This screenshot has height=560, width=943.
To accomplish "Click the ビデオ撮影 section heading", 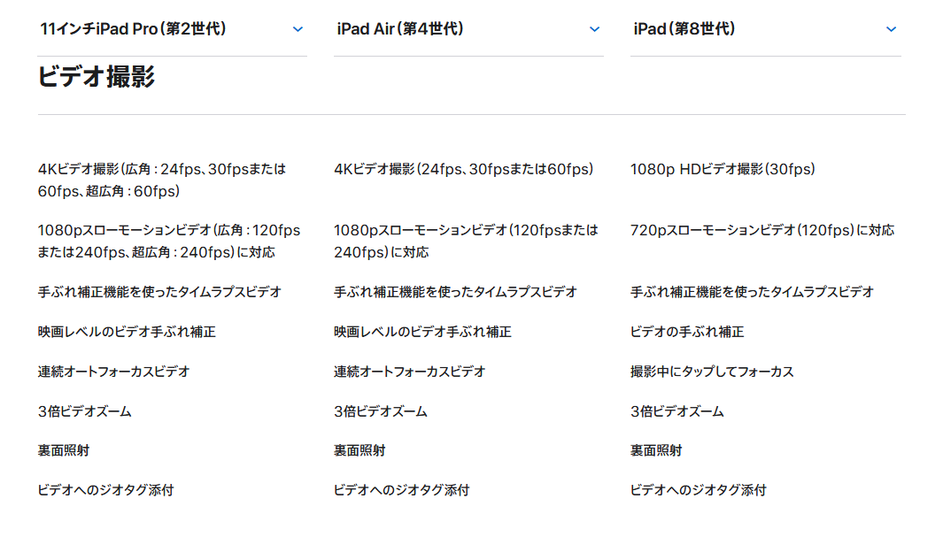I will pos(97,77).
